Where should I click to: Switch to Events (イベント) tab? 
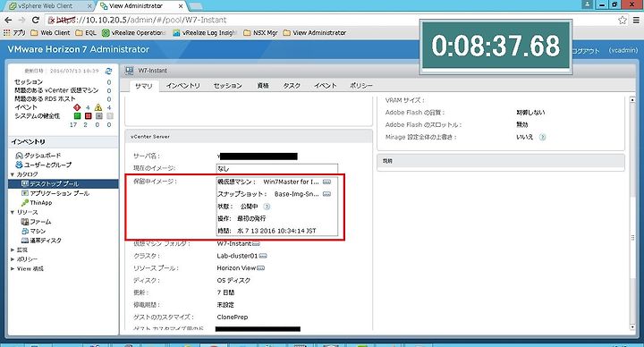coord(326,86)
